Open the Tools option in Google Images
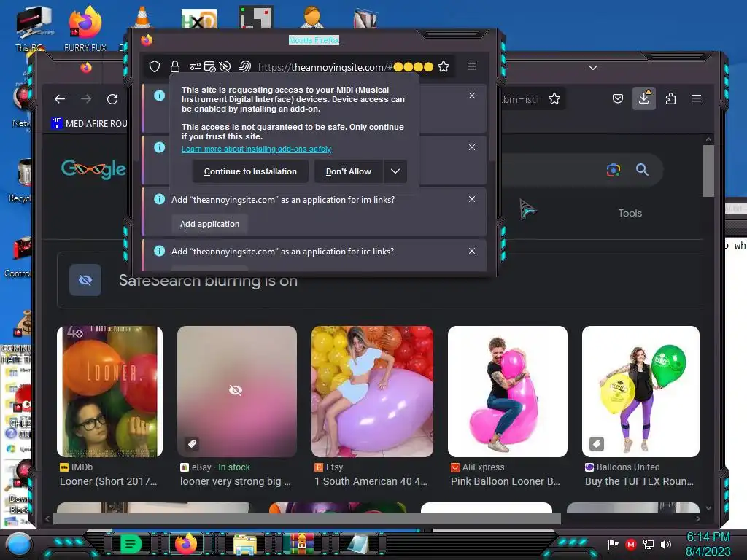Image resolution: width=747 pixels, height=560 pixels. [x=630, y=214]
